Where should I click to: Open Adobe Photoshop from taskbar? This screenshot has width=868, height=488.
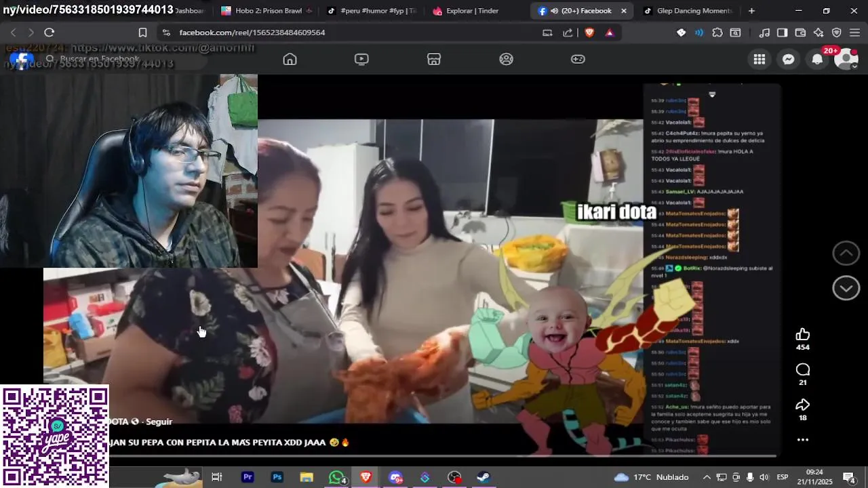click(277, 477)
